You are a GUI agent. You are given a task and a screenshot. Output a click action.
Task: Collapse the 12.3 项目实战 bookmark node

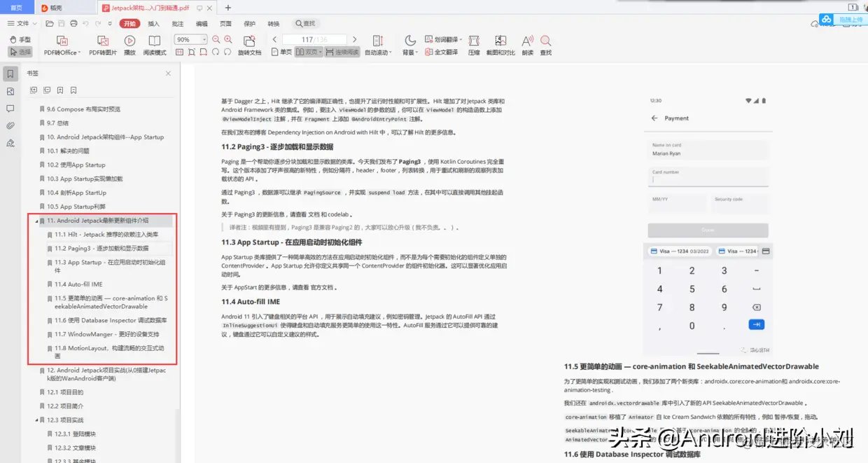point(36,420)
